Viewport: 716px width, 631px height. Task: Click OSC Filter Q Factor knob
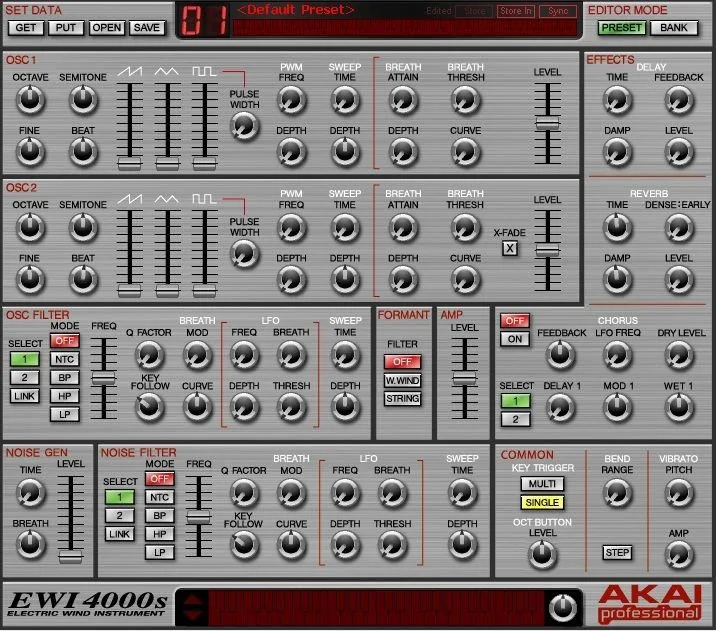(149, 356)
